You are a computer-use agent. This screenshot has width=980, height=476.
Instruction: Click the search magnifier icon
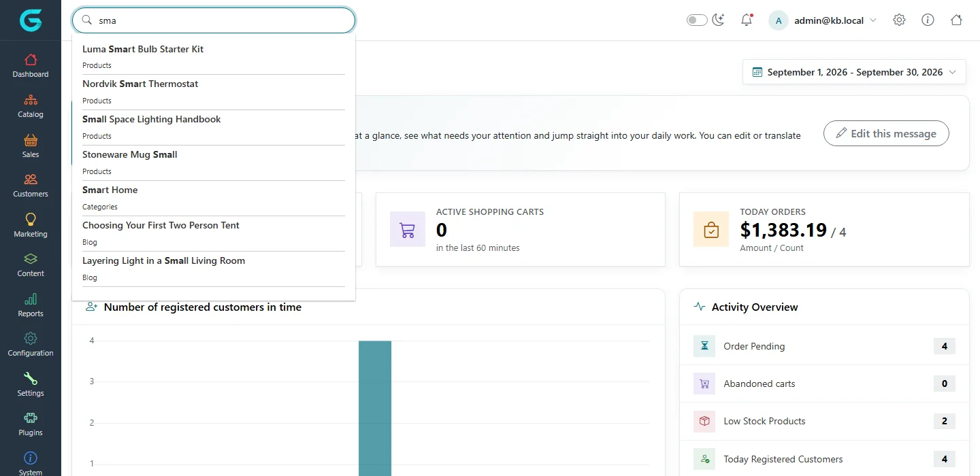point(87,20)
